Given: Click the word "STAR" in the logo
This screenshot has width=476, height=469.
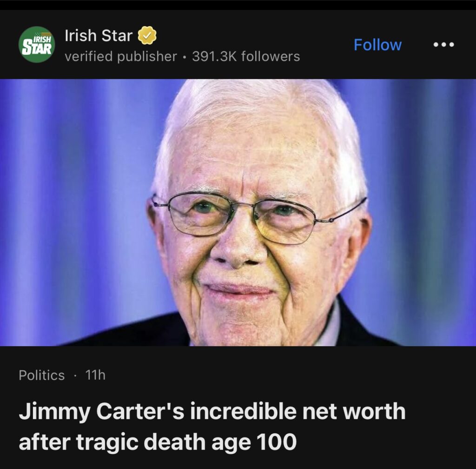Looking at the screenshot, I should point(37,48).
